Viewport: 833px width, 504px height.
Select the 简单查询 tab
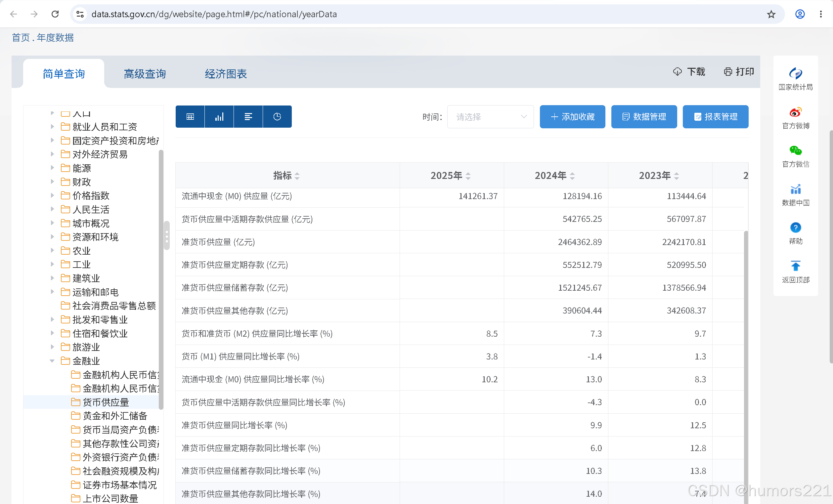pos(64,73)
